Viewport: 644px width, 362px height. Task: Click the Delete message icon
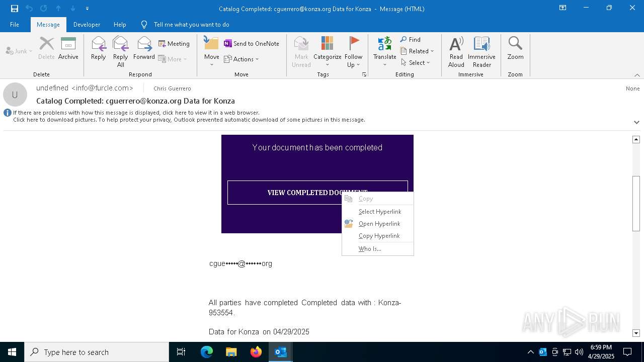click(x=46, y=48)
